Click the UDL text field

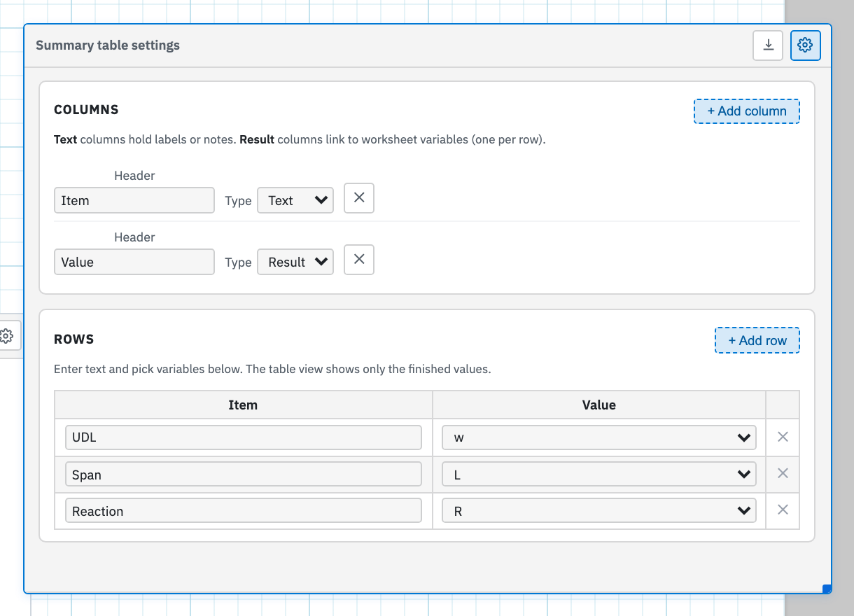(x=244, y=437)
